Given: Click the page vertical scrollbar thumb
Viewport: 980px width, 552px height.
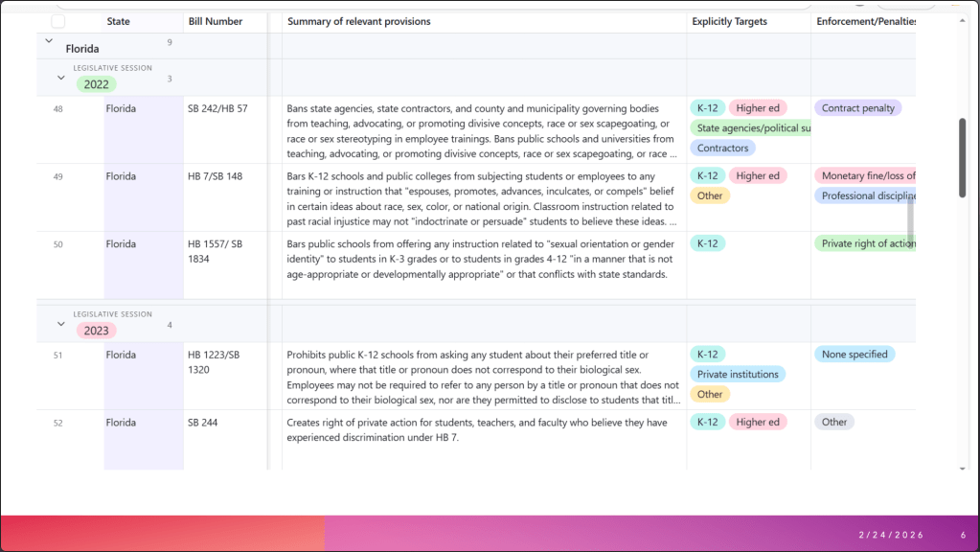Looking at the screenshot, I should tap(962, 158).
